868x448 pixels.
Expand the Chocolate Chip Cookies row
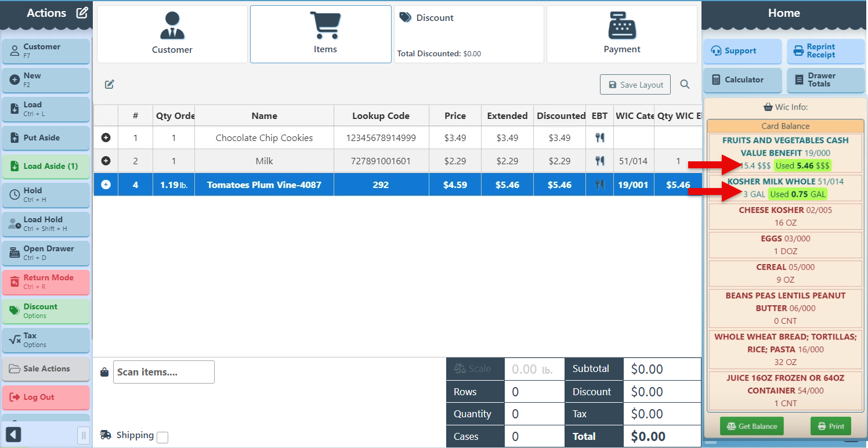[106, 138]
